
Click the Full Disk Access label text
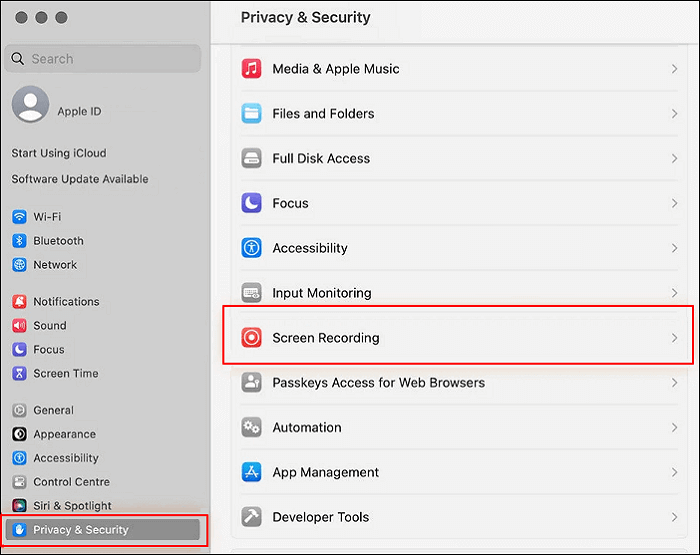point(321,159)
